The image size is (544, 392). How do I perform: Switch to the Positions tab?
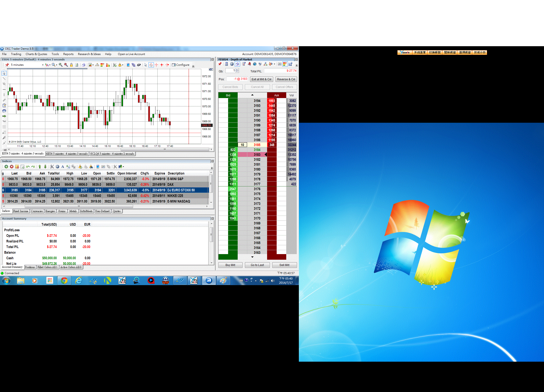coord(30,267)
